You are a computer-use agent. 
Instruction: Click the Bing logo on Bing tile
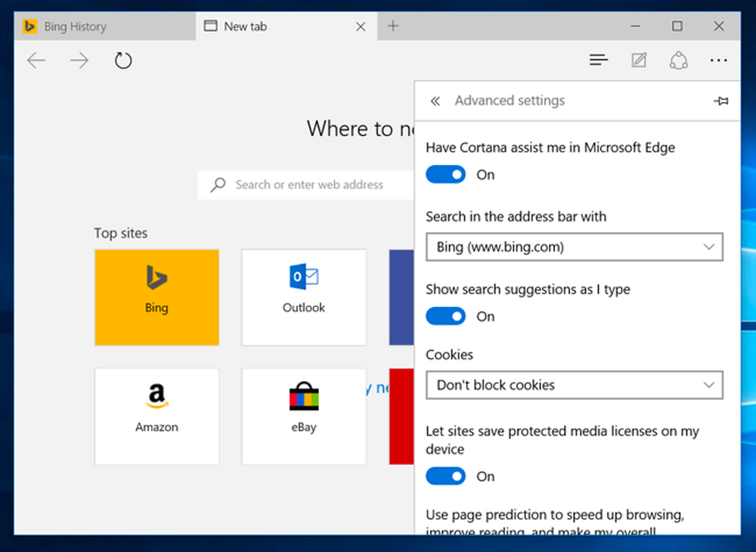pyautogui.click(x=156, y=278)
